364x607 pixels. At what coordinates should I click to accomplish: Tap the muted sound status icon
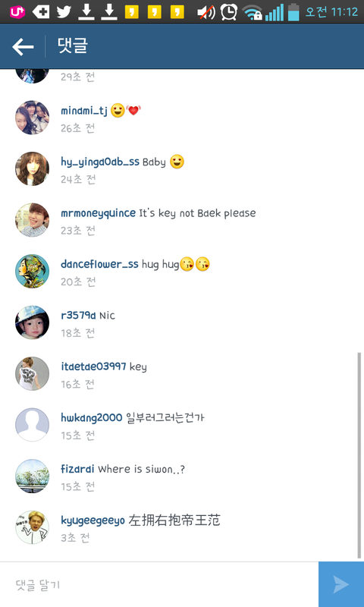206,12
